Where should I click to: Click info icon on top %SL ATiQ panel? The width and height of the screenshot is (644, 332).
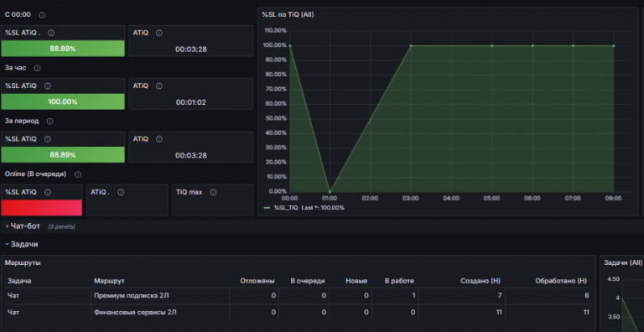tap(51, 34)
